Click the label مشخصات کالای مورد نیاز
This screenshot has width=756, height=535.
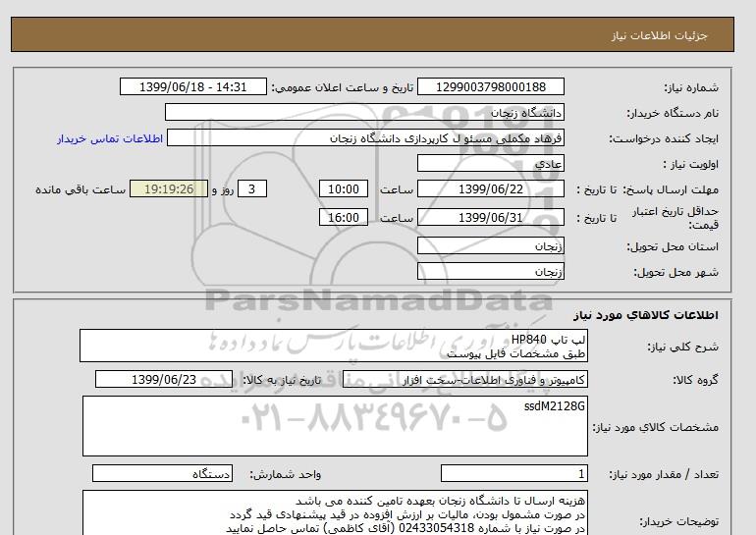tap(655, 427)
